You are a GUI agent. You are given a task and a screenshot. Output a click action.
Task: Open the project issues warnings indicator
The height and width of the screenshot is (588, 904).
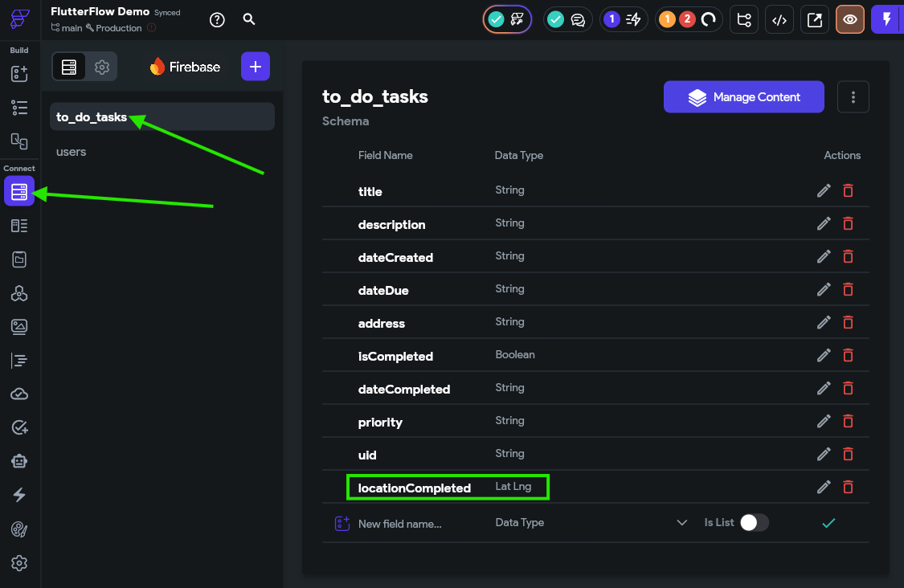(x=689, y=19)
